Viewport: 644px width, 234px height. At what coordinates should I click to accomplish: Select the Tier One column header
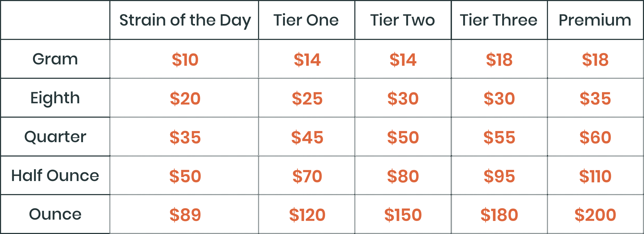[306, 20]
